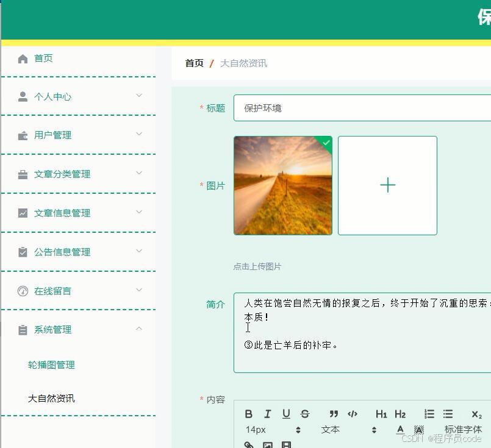This screenshot has height=448, width=491.
Task: Open the 轮播图管理 menu item
Action: pos(51,365)
